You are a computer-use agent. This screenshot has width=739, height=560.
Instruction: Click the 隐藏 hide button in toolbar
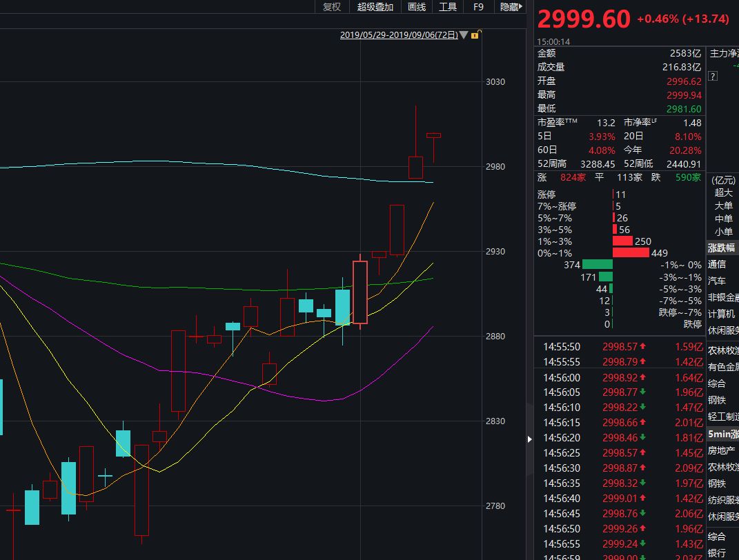pyautogui.click(x=511, y=7)
